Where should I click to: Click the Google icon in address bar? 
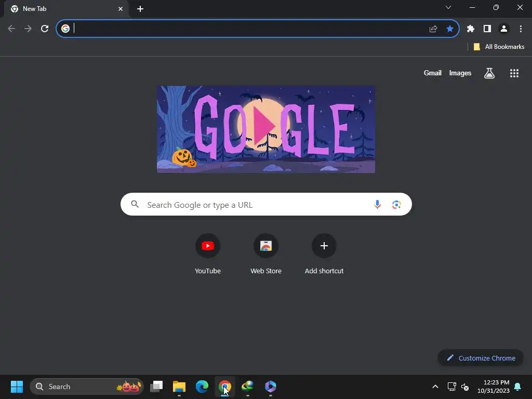pos(65,29)
